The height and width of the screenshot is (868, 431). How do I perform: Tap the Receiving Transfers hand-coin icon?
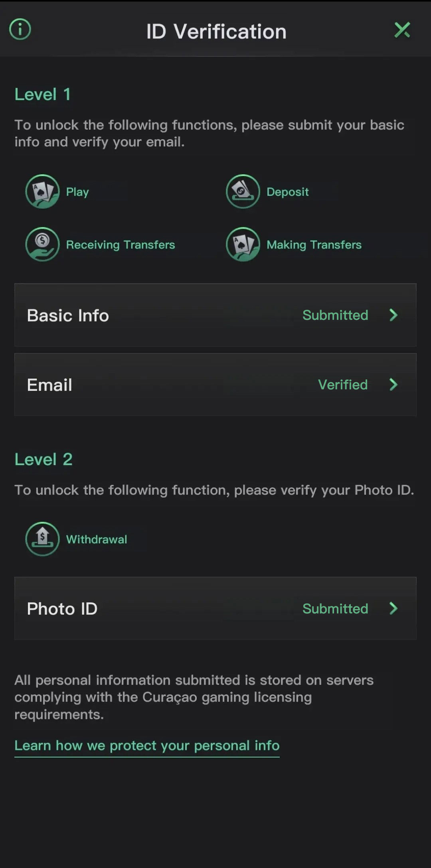coord(42,244)
